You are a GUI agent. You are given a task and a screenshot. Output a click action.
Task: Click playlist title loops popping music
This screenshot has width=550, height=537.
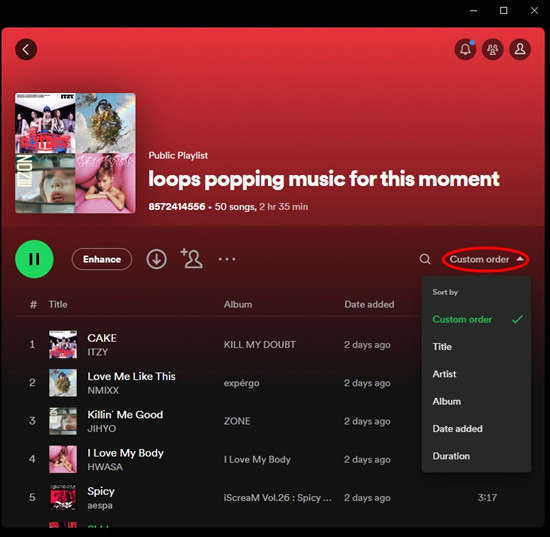click(324, 179)
